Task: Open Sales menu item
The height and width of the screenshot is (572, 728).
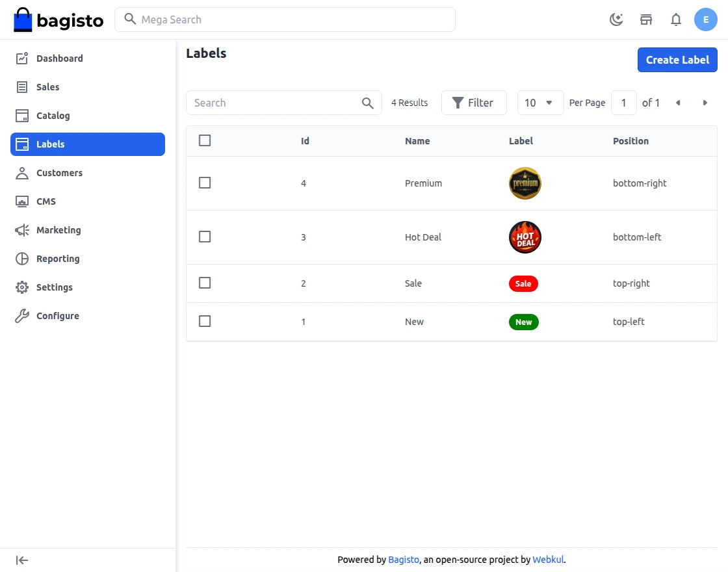Action: coord(88,87)
